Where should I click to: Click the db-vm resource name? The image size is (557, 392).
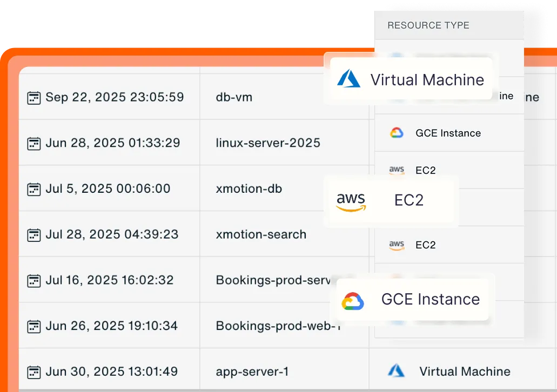coord(234,97)
